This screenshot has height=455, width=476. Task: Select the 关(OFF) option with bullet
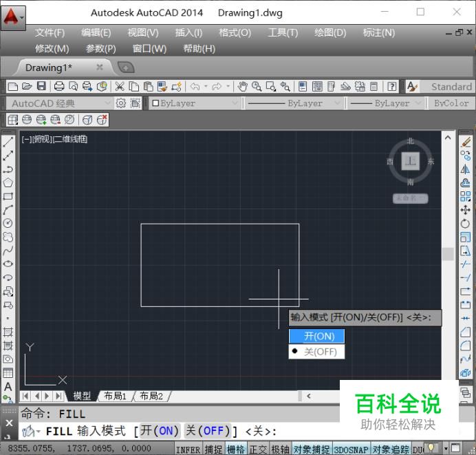pos(316,352)
